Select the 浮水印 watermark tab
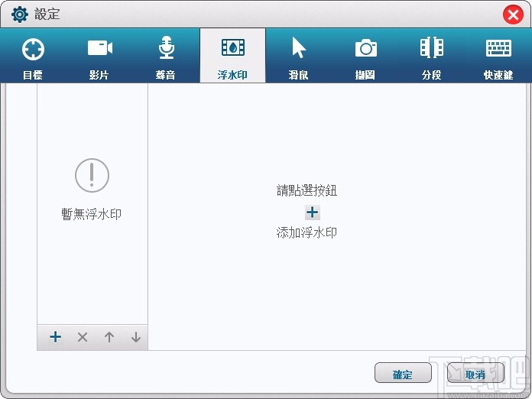532x399 pixels. (x=232, y=56)
